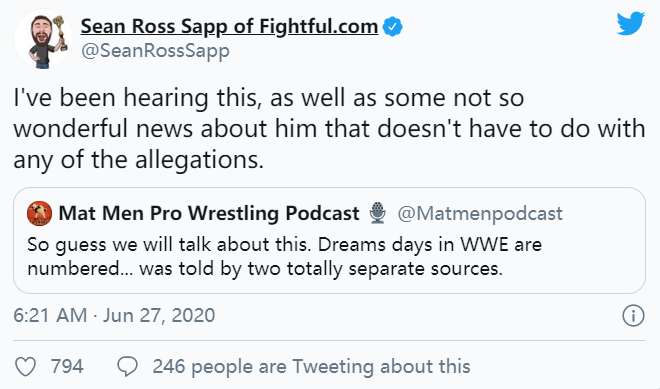The width and height of the screenshot is (660, 389).
Task: Open the Mat Men Pro Wrestling Podcast name
Action: 209,213
